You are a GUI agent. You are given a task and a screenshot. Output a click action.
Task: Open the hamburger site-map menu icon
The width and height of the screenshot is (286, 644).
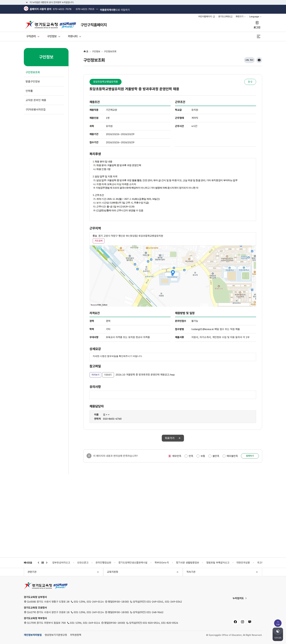coord(259,37)
